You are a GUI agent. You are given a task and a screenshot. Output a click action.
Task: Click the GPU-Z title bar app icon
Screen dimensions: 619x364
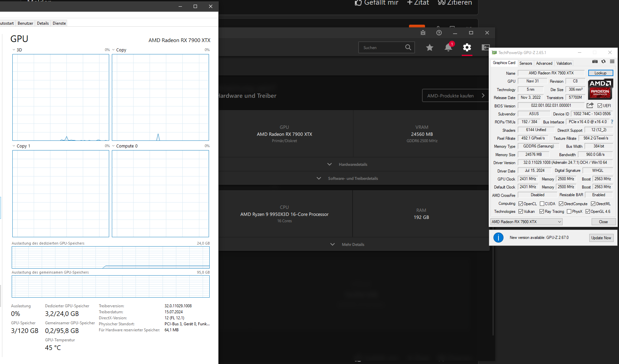[494, 52]
